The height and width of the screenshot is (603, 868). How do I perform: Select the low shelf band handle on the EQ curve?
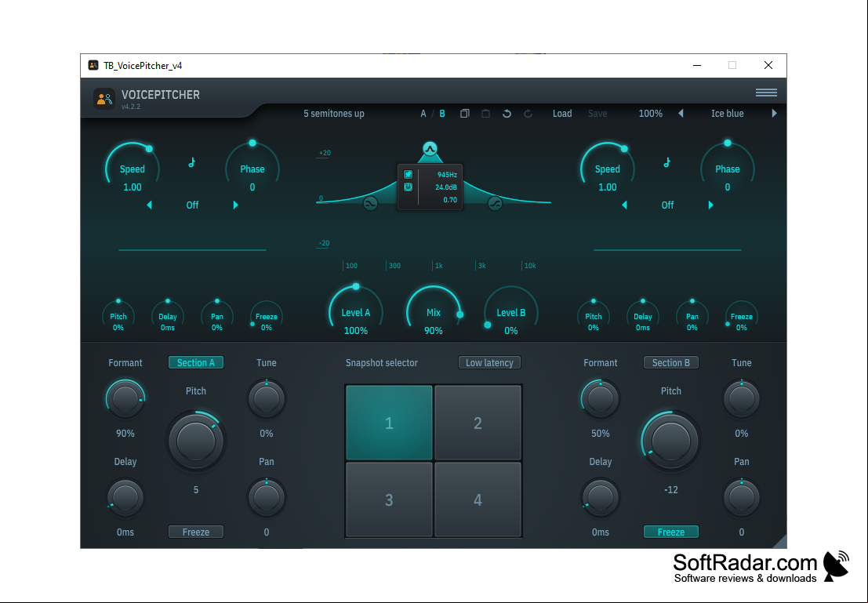pos(370,204)
